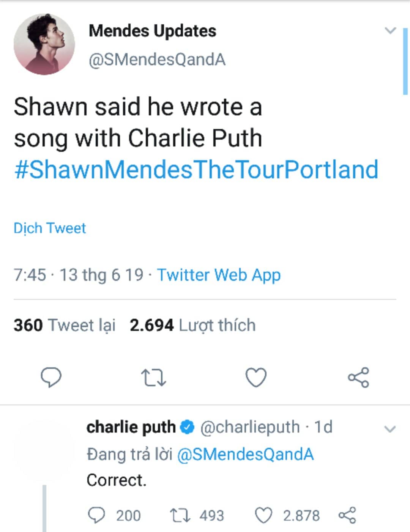Open options chevron on Mendes Updates tweet
Viewport: 410px width, 532px height.
390,30
